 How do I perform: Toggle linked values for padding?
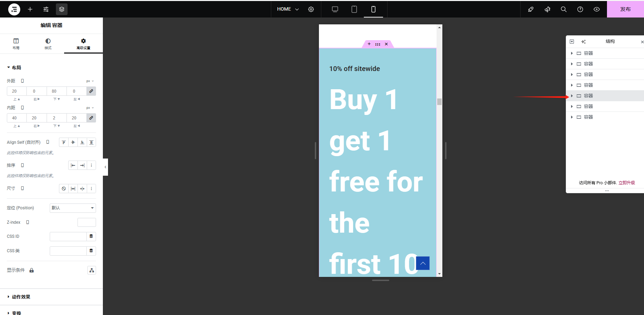point(91,118)
